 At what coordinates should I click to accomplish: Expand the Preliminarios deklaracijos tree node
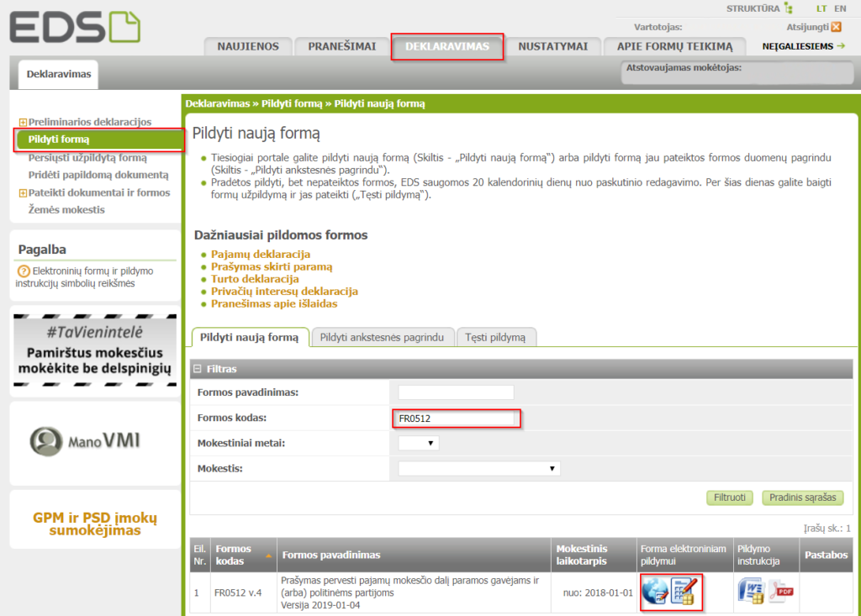pos(23,123)
